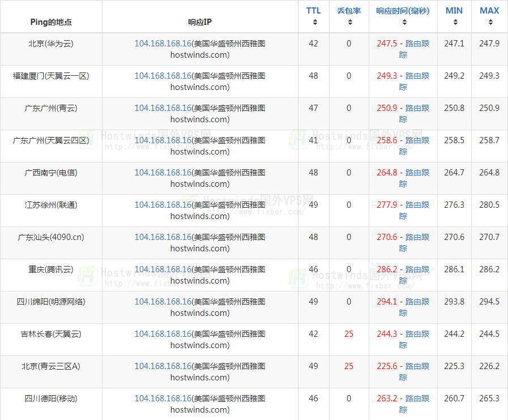
Task: Sort by TTL column arrows
Action: pyautogui.click(x=314, y=22)
